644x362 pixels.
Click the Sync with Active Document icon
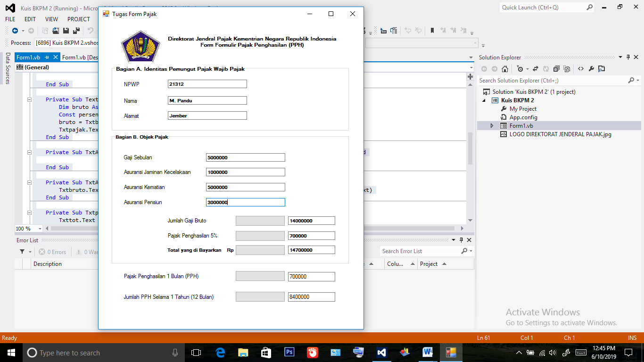click(535, 69)
